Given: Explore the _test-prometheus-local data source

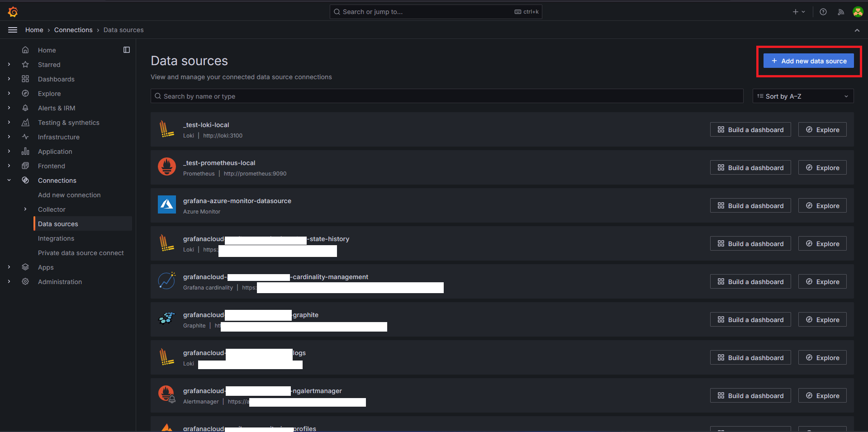Looking at the screenshot, I should [x=822, y=167].
